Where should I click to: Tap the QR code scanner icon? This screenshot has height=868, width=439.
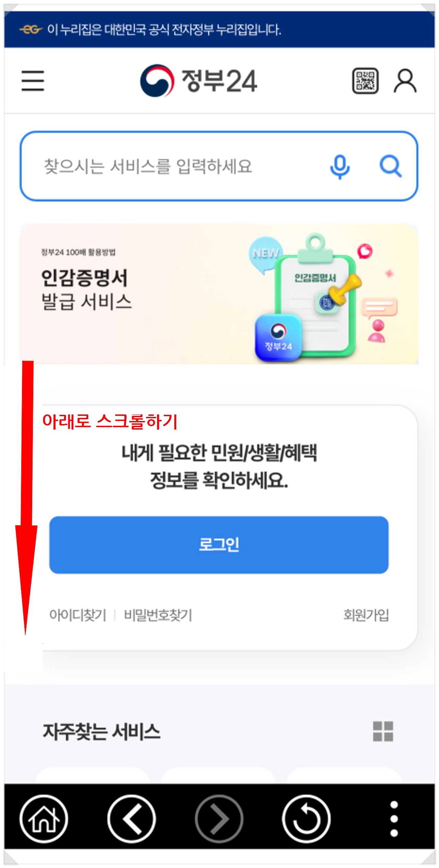coord(366,81)
